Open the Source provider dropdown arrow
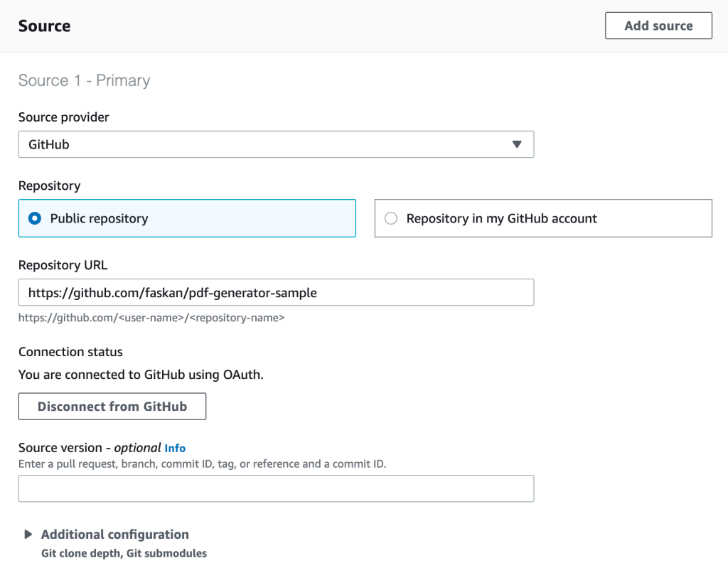This screenshot has height=568, width=728. coord(517,144)
